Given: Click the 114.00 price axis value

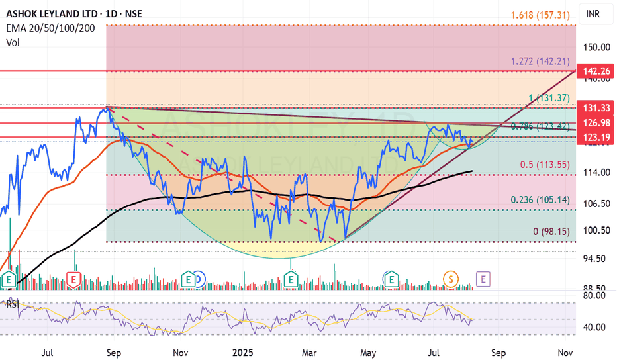Looking at the screenshot, I should click(x=596, y=172).
